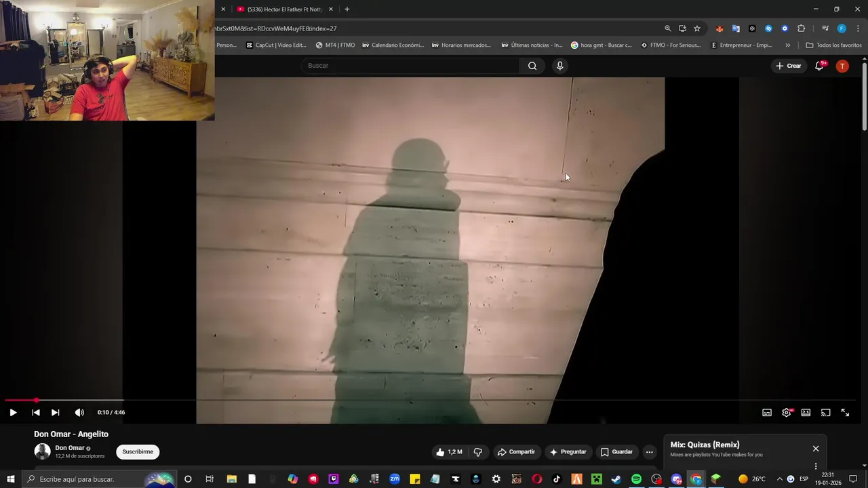Open File Explorer from the taskbar
This screenshot has width=868, height=488.
231,479
